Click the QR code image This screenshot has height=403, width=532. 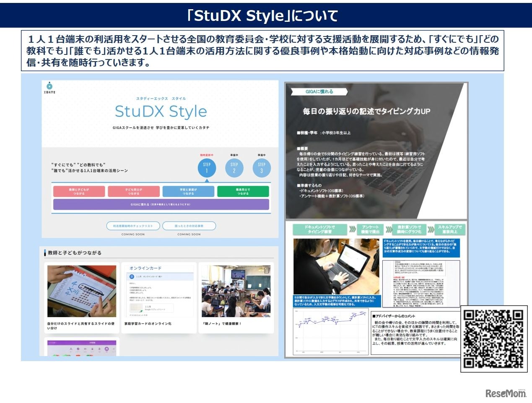[493, 338]
